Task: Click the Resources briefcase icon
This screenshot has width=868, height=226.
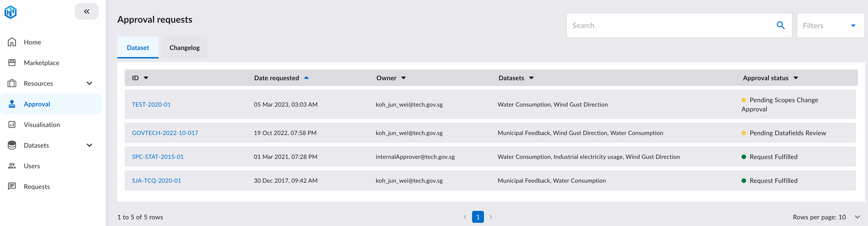Action: tap(12, 83)
